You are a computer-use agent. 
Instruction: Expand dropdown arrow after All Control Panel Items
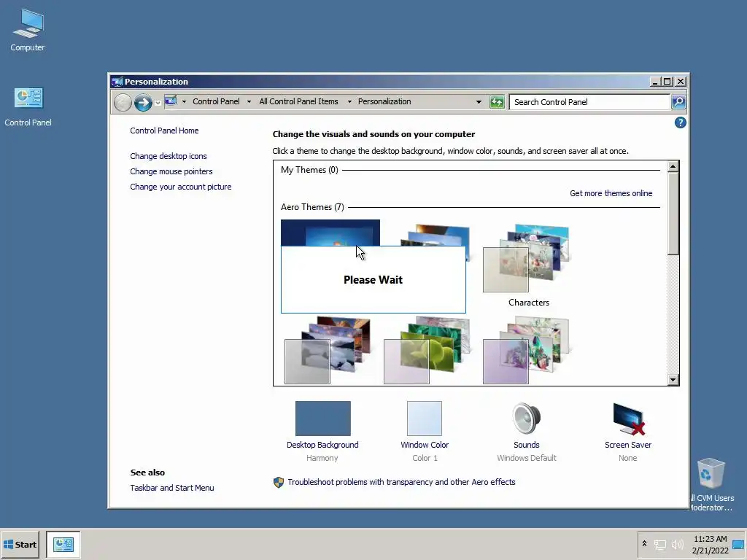[x=349, y=101]
